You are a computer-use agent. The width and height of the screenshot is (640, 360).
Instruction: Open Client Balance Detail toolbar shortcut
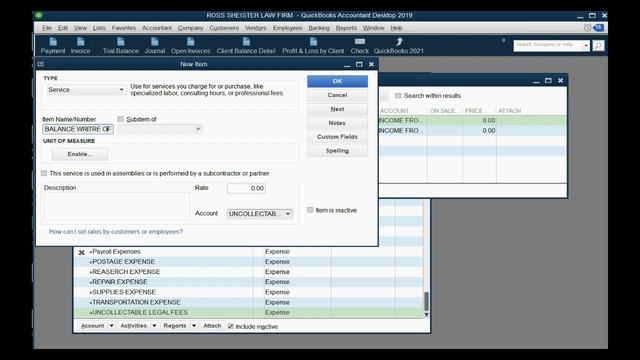pos(246,46)
